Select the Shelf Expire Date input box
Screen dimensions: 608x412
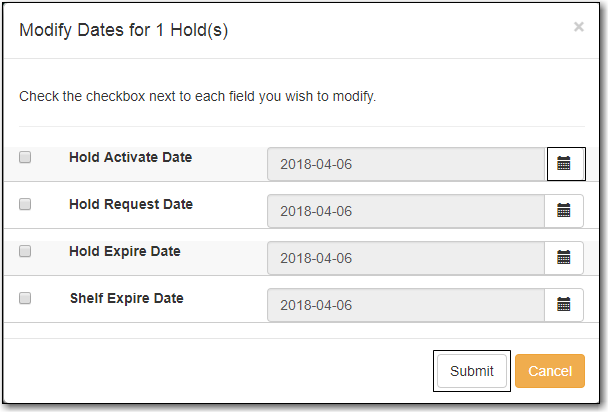[x=406, y=305]
